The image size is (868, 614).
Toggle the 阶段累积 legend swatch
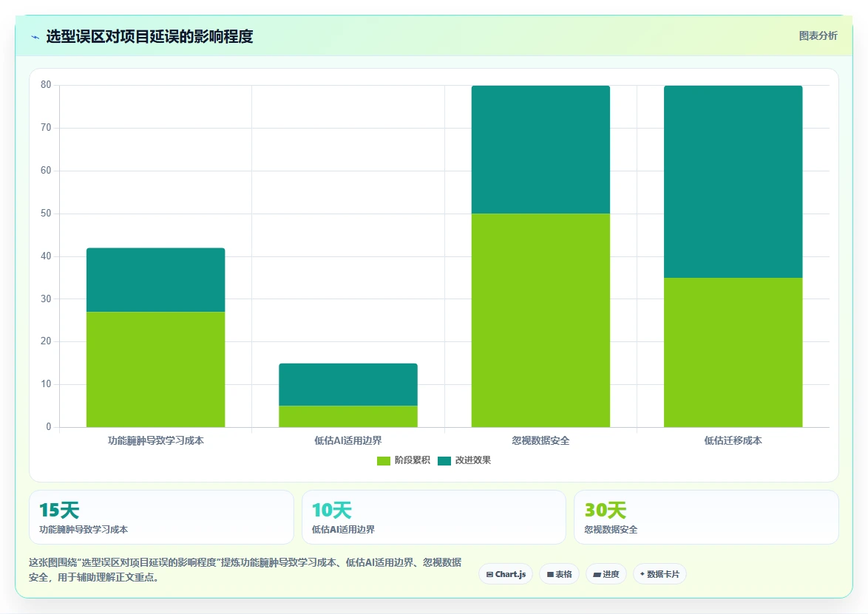383,461
